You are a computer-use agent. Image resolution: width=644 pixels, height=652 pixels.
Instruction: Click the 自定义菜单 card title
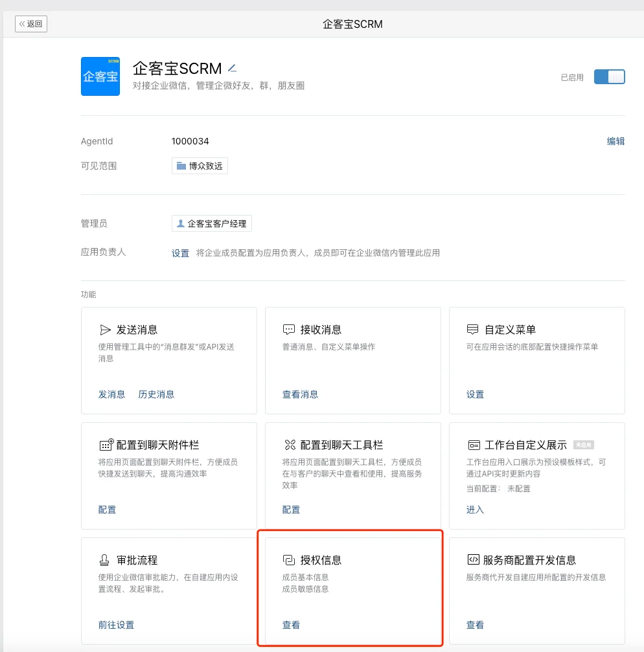510,330
